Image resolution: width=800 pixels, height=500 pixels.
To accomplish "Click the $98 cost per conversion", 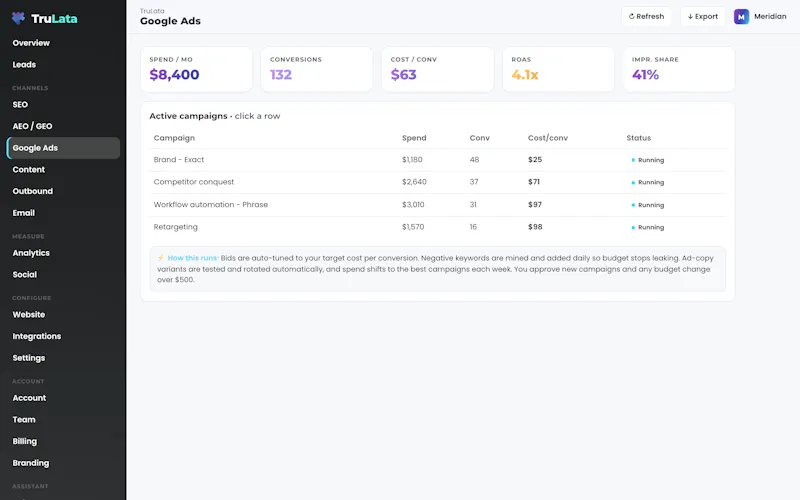I will 535,227.
